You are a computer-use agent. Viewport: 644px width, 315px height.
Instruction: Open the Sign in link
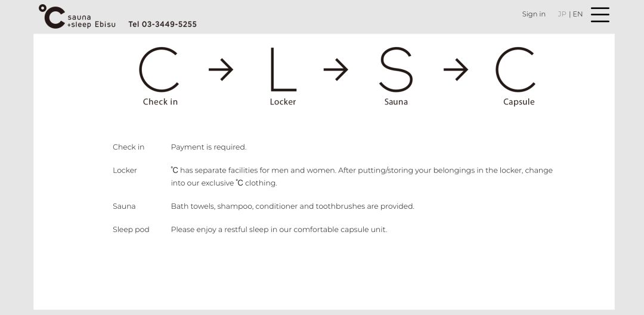[x=534, y=14]
